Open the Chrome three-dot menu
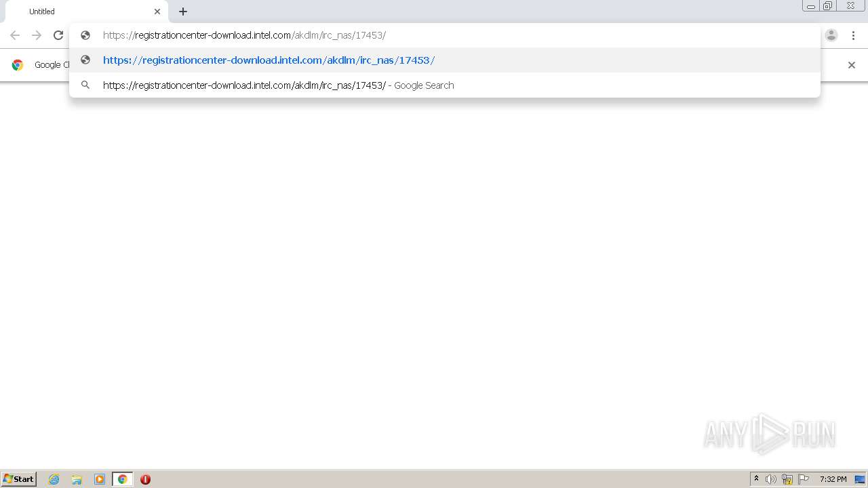The height and width of the screenshot is (488, 868). coord(853,35)
